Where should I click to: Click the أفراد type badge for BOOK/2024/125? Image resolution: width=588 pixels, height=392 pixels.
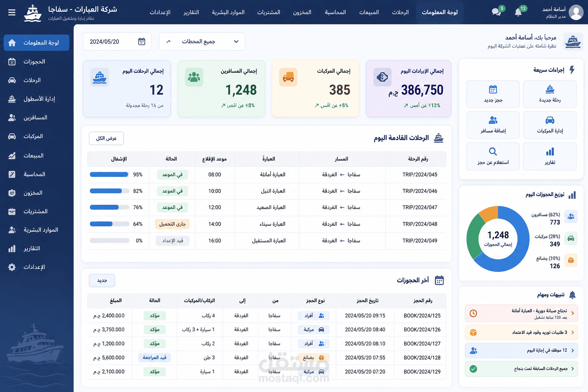(x=314, y=316)
